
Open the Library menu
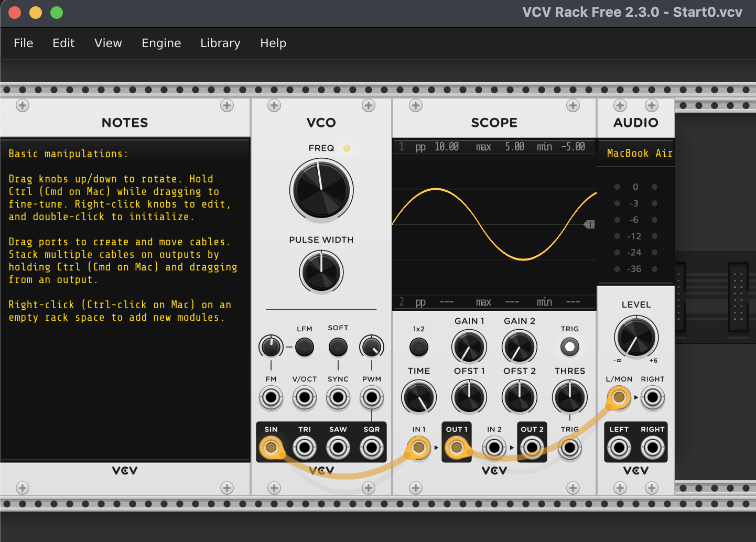220,43
